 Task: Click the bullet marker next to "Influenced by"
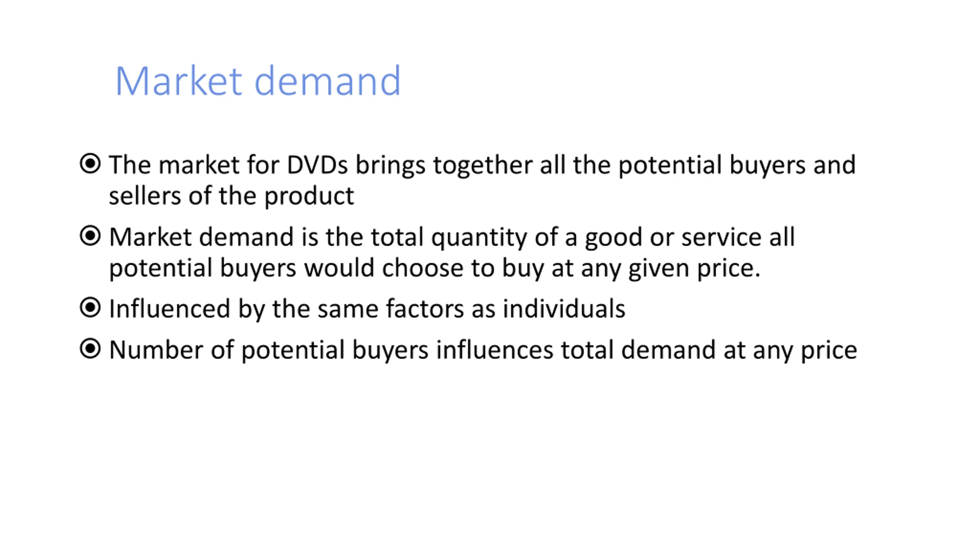pyautogui.click(x=90, y=308)
